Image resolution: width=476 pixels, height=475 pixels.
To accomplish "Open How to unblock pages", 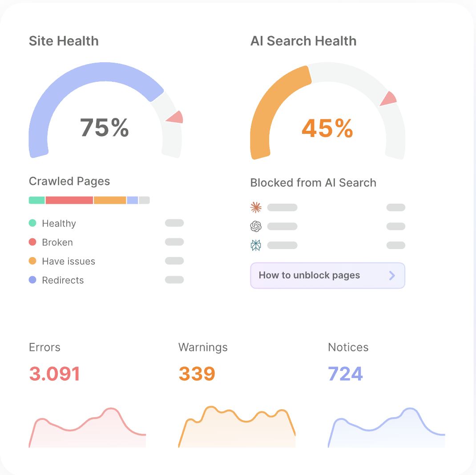I will [327, 276].
